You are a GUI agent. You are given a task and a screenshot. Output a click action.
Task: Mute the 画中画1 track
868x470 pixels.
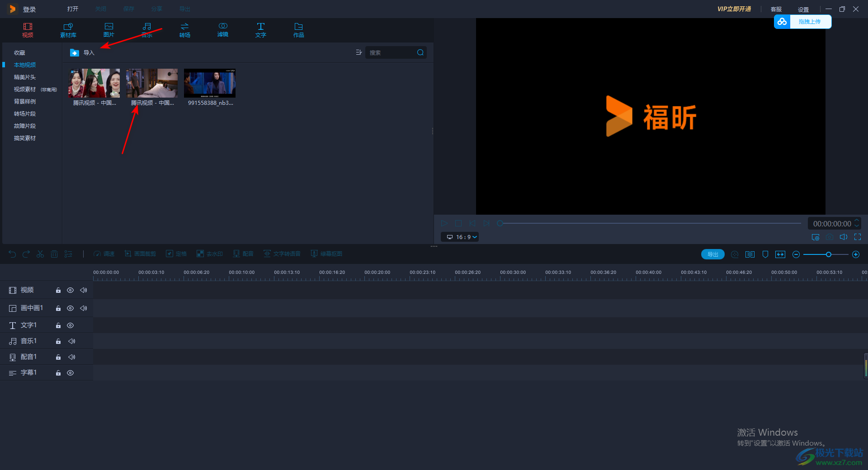[x=84, y=308]
